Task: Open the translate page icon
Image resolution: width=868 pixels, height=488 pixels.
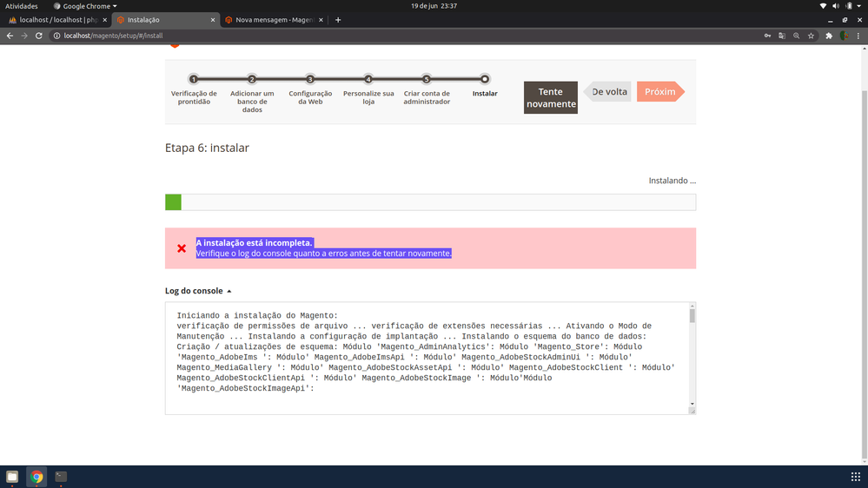Action: pyautogui.click(x=782, y=36)
